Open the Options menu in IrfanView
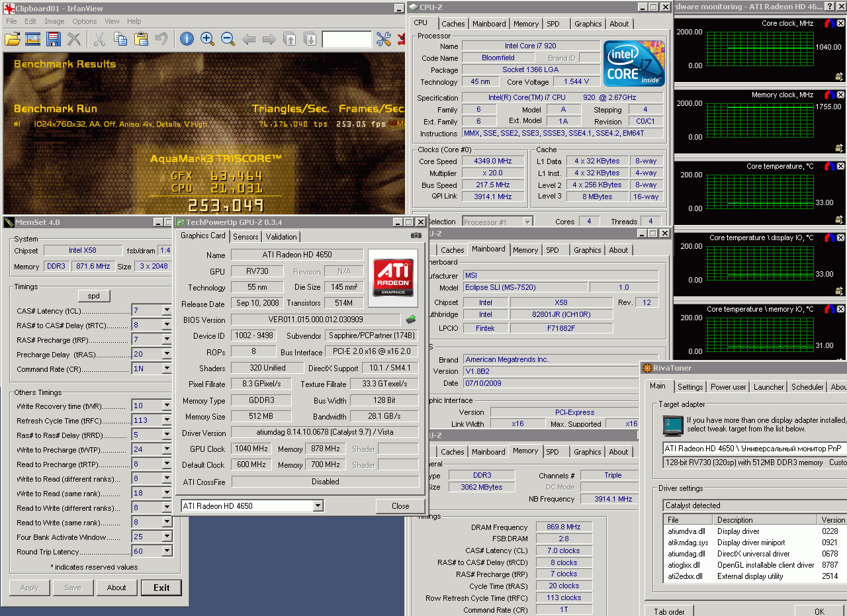Viewport: 847px width, 616px height. [x=85, y=21]
